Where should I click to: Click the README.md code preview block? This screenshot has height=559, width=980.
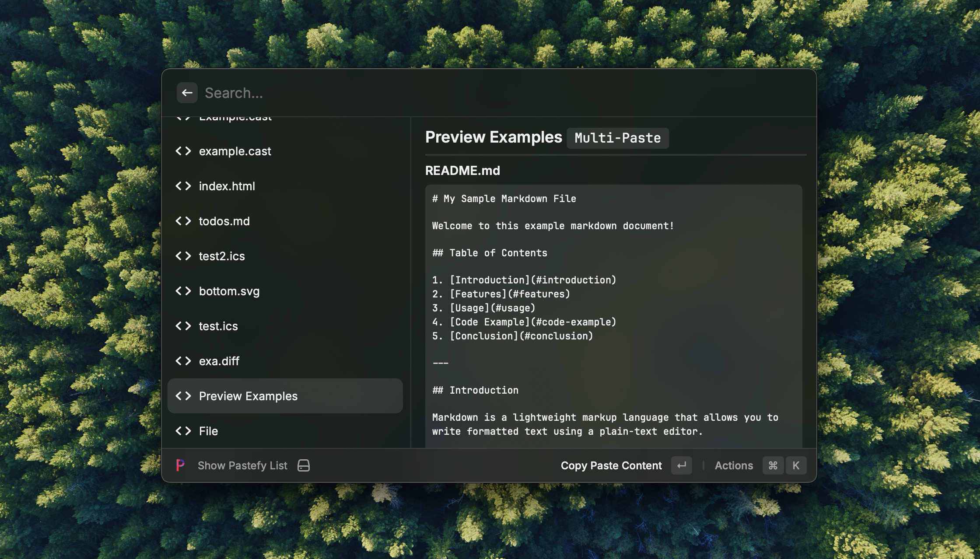[613, 315]
